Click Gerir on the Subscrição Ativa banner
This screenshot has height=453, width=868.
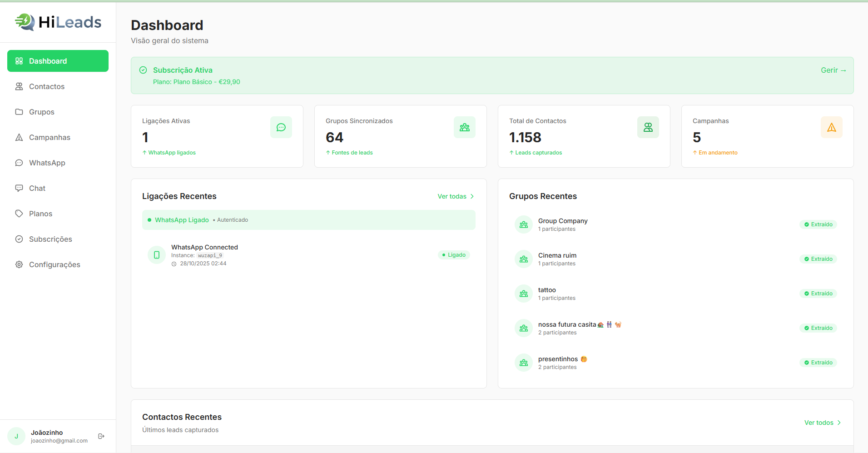point(833,70)
